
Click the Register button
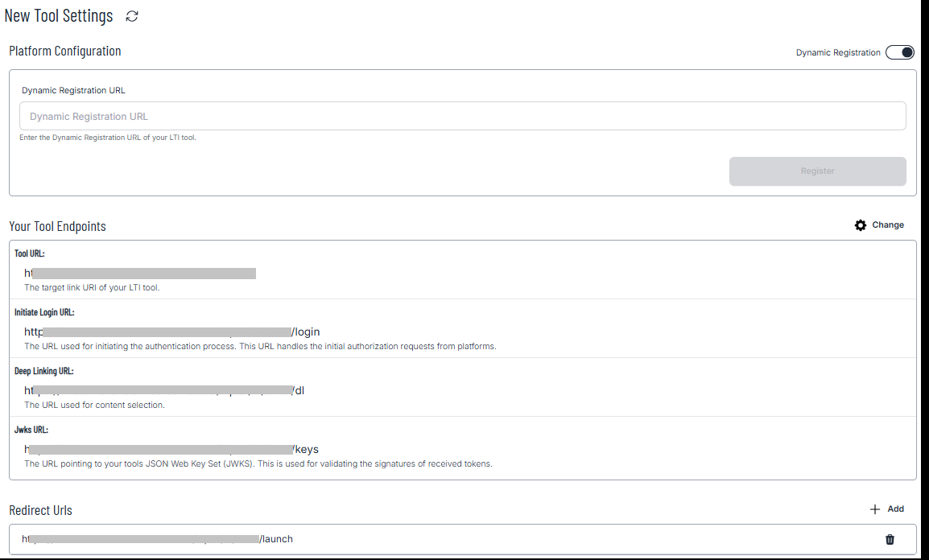point(817,171)
